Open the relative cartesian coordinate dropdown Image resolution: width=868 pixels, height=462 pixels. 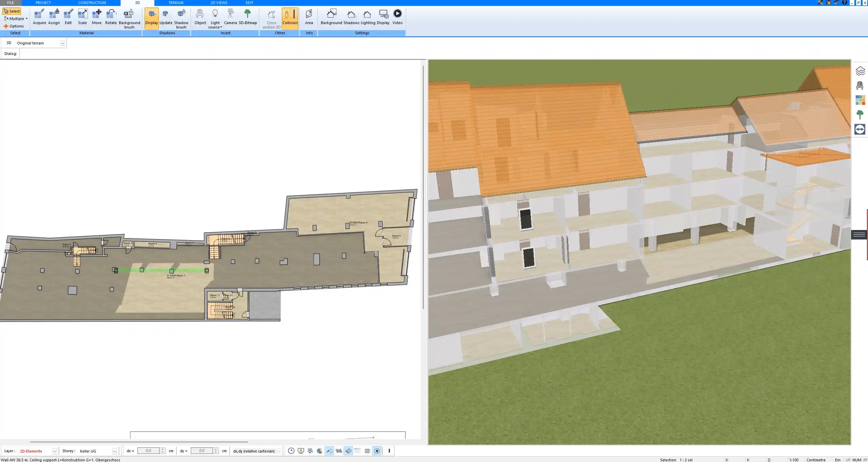pos(279,451)
